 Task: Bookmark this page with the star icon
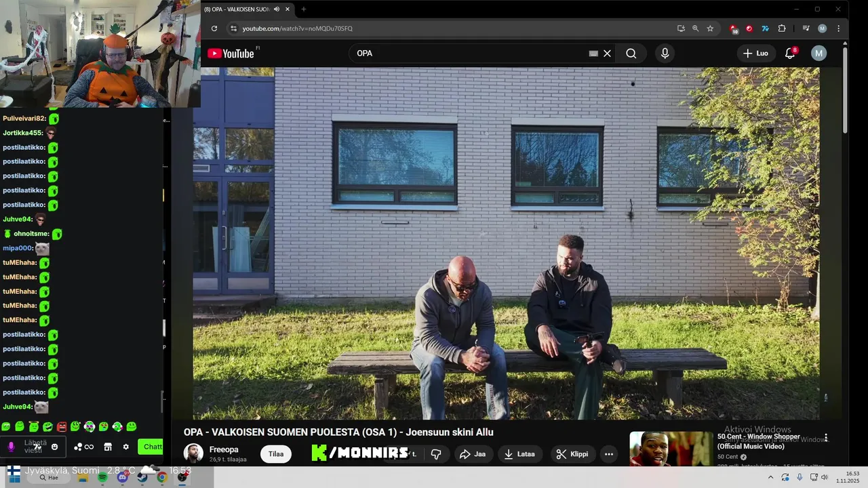click(710, 28)
